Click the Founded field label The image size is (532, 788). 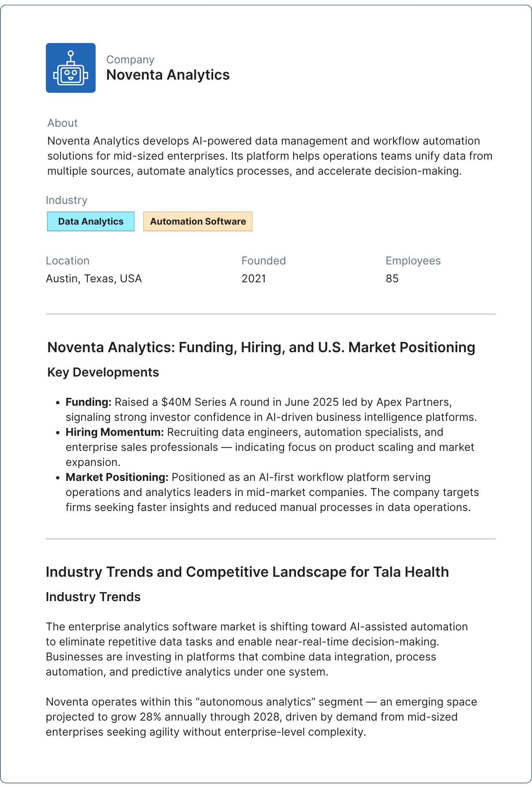click(x=264, y=261)
